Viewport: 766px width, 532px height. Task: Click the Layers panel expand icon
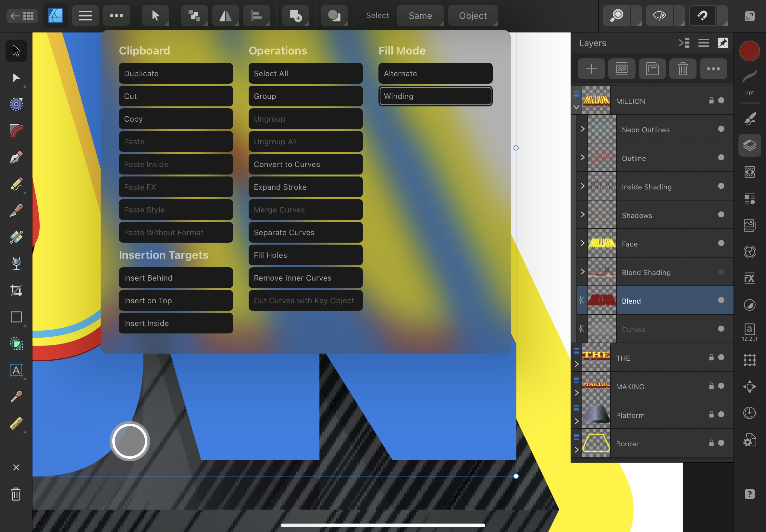coord(685,42)
